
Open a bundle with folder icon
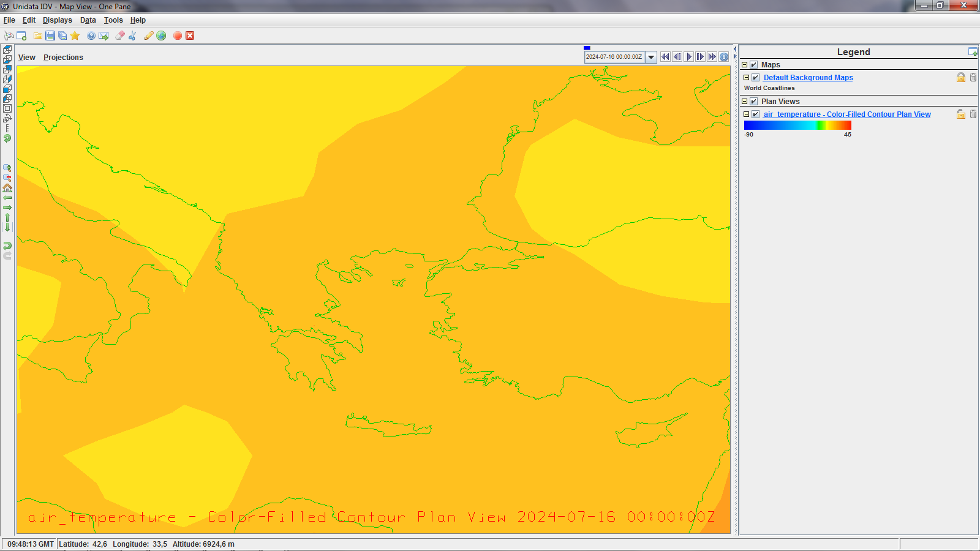pos(38,36)
